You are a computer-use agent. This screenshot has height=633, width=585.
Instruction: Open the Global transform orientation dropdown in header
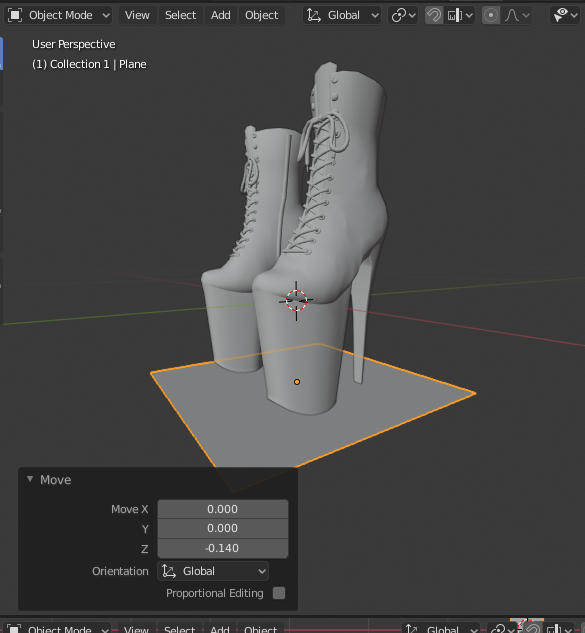tap(342, 15)
